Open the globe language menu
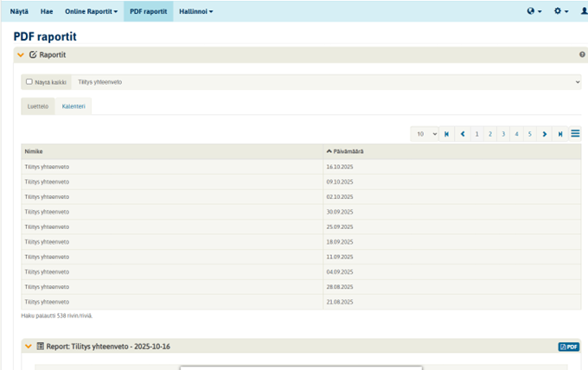This screenshot has height=370, width=588. coord(534,10)
